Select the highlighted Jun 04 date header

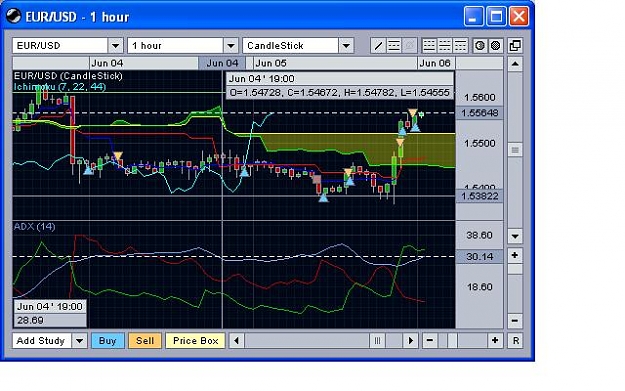pyautogui.click(x=222, y=63)
